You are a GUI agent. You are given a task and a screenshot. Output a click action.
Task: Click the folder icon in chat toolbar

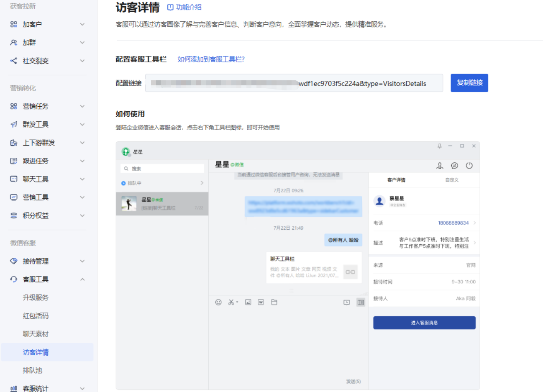point(274,302)
